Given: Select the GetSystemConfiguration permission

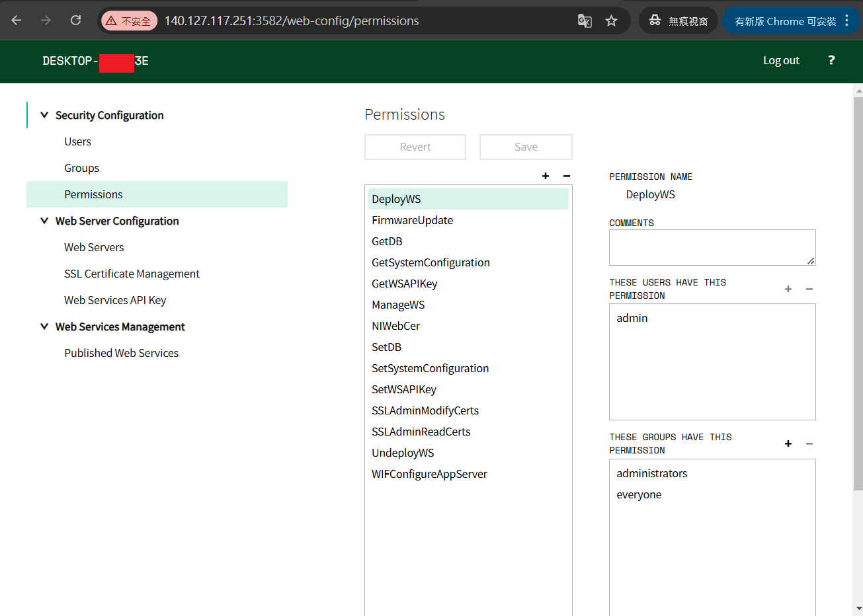Looking at the screenshot, I should 468,262.
